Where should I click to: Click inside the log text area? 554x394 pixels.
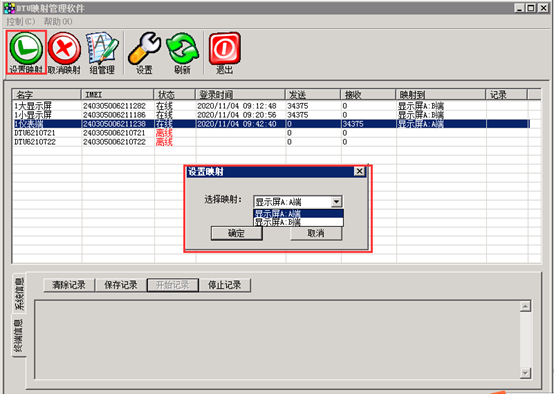click(x=277, y=340)
